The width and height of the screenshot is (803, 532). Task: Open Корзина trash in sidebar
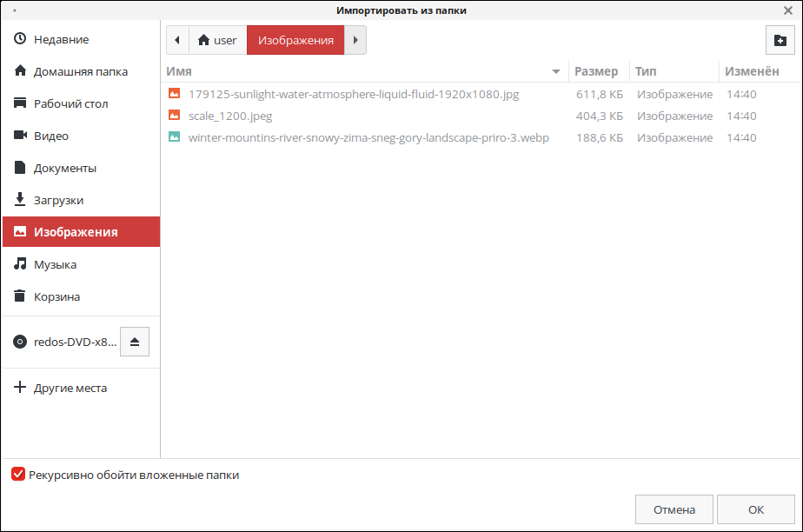56,296
